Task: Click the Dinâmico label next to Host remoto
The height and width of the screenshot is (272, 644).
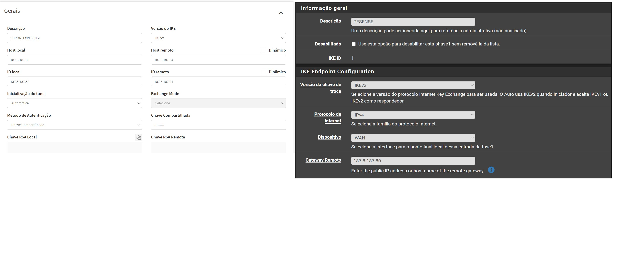Action: [277, 50]
